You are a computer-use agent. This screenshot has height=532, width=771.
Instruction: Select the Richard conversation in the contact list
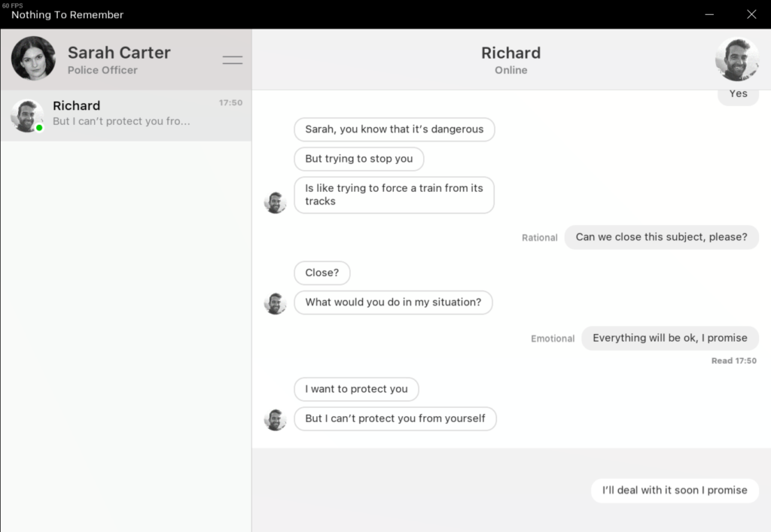[x=126, y=115]
